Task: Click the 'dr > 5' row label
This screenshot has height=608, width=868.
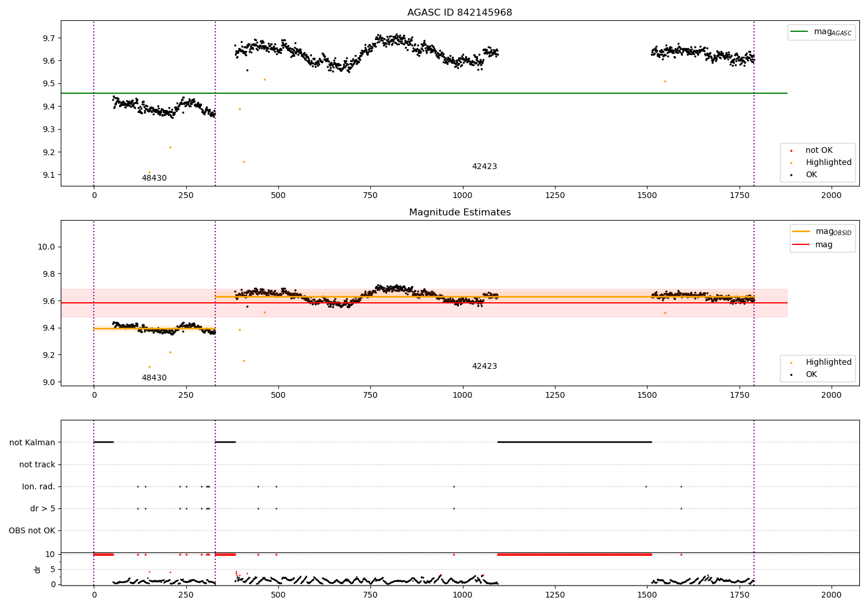Action: pos(43,509)
